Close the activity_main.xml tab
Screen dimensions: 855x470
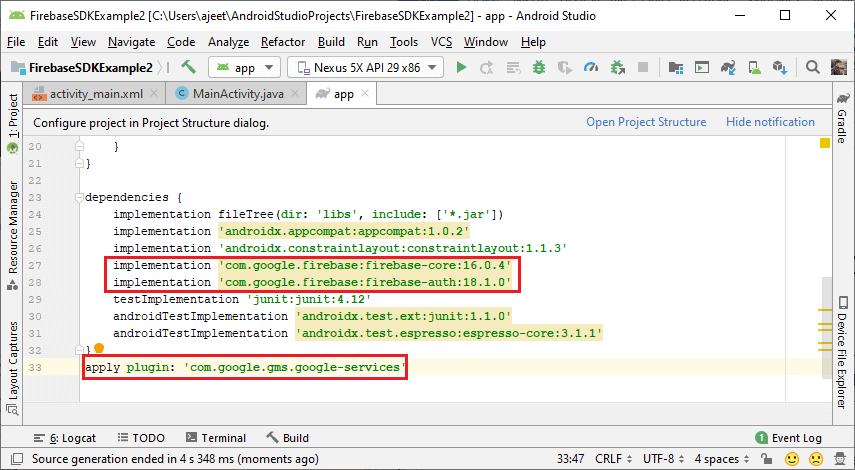pyautogui.click(x=154, y=93)
